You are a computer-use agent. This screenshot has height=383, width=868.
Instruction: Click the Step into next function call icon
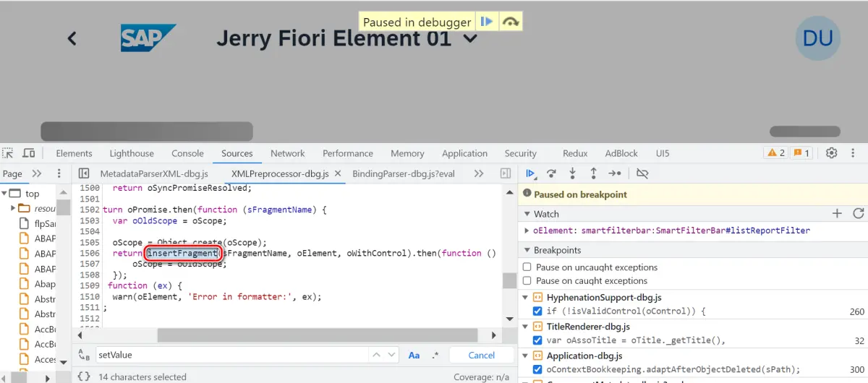[572, 173]
